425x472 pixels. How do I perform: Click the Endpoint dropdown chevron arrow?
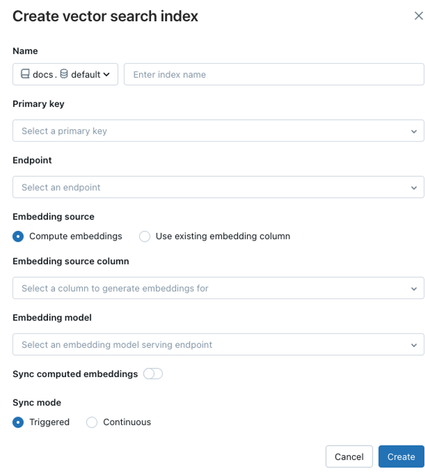click(414, 188)
